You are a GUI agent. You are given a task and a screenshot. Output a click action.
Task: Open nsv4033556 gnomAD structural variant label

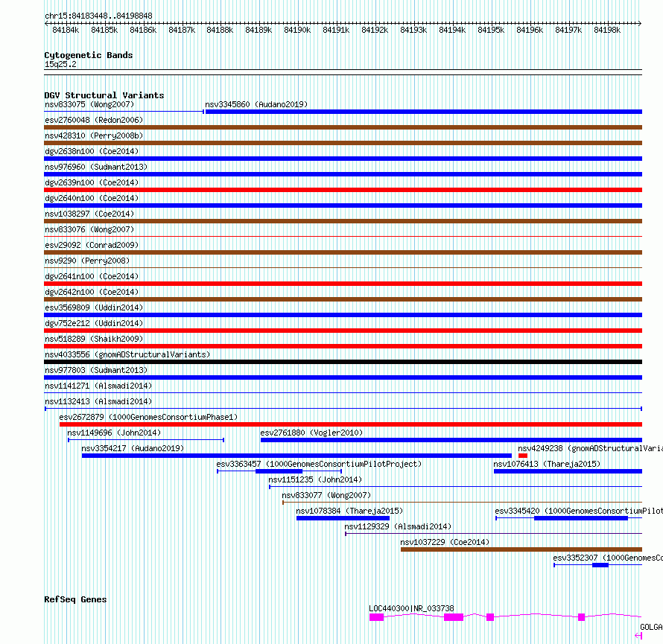pos(127,354)
